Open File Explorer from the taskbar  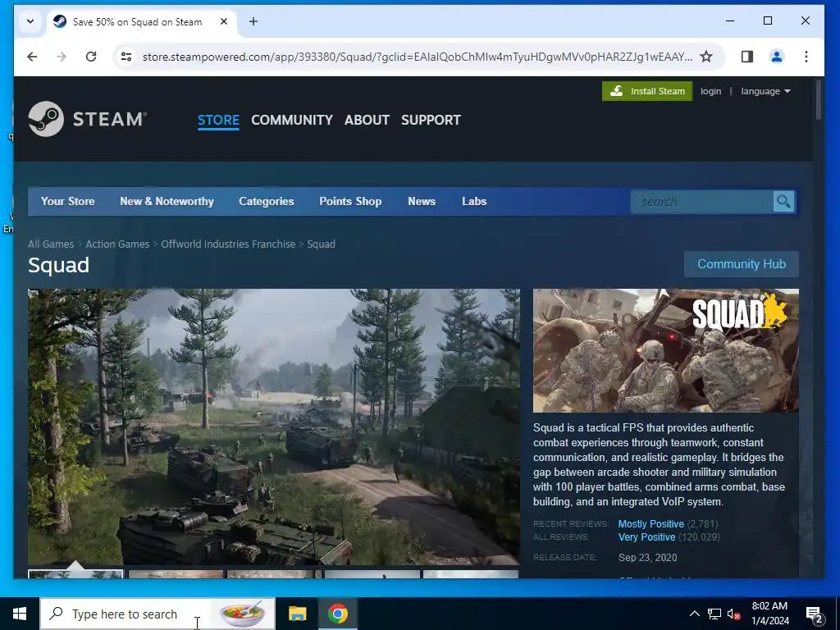[x=297, y=614]
